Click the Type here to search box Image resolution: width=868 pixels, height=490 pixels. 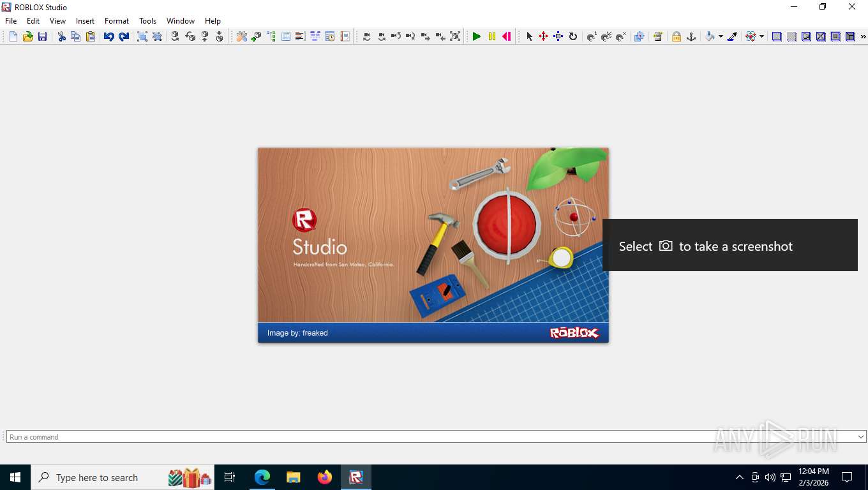point(123,477)
